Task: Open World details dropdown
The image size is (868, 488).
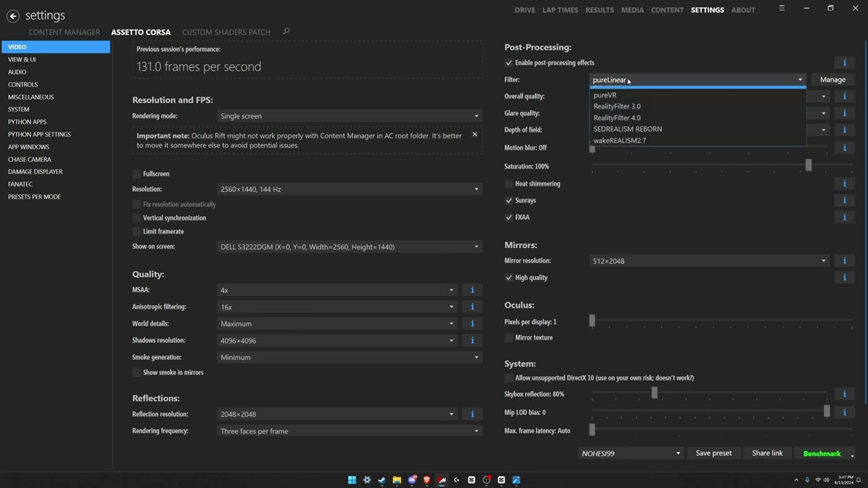Action: pos(337,323)
